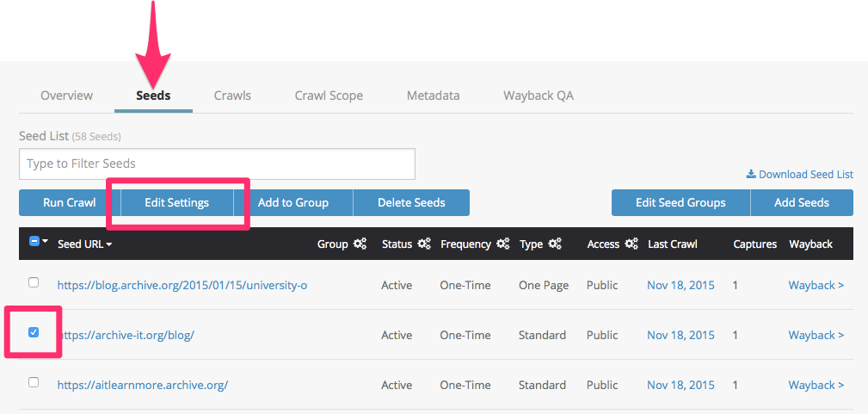Click the gear icon beside Access column
The height and width of the screenshot is (414, 868).
click(631, 244)
